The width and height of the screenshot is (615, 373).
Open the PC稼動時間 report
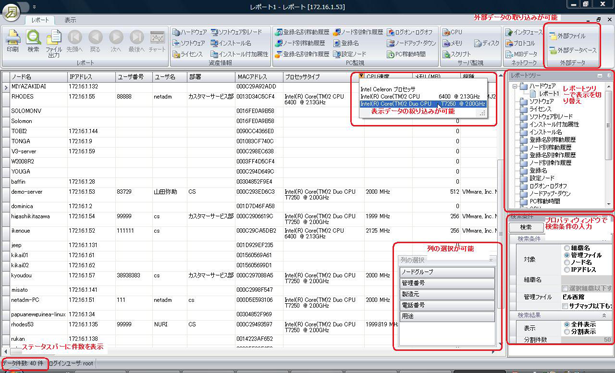[x=406, y=54]
